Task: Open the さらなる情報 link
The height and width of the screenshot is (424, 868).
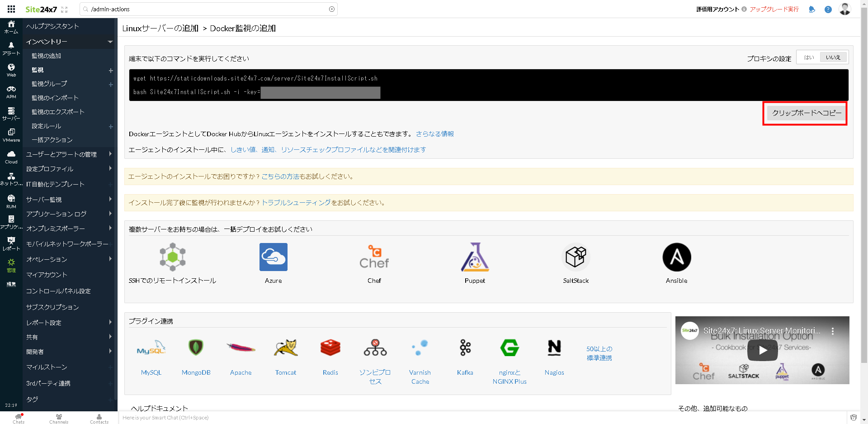Action: (435, 134)
